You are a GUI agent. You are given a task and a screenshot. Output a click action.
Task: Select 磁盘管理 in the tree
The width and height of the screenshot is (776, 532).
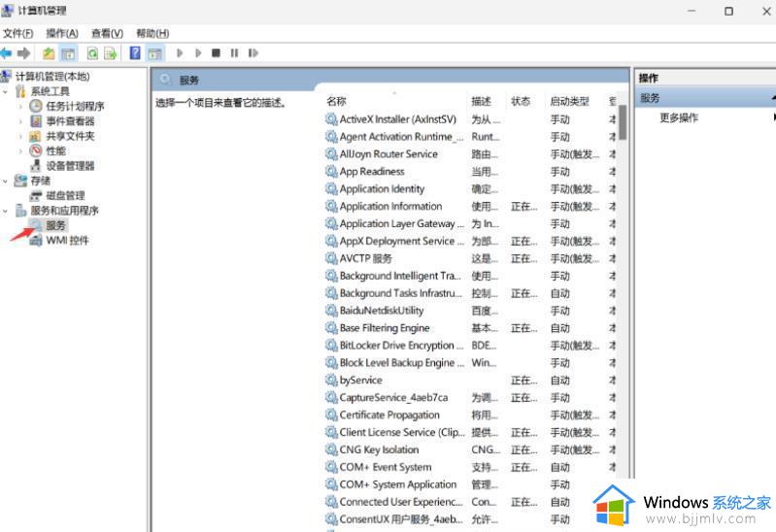tap(65, 195)
